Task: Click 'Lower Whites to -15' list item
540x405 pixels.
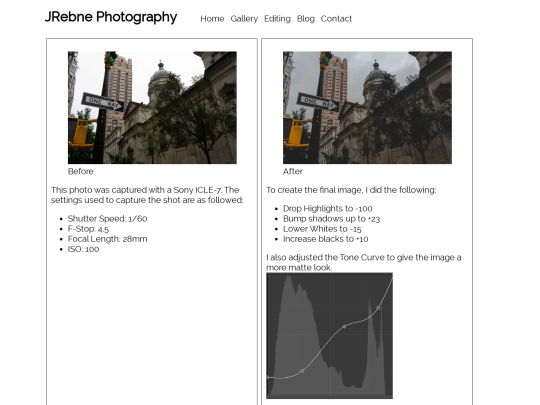Action: tap(322, 229)
